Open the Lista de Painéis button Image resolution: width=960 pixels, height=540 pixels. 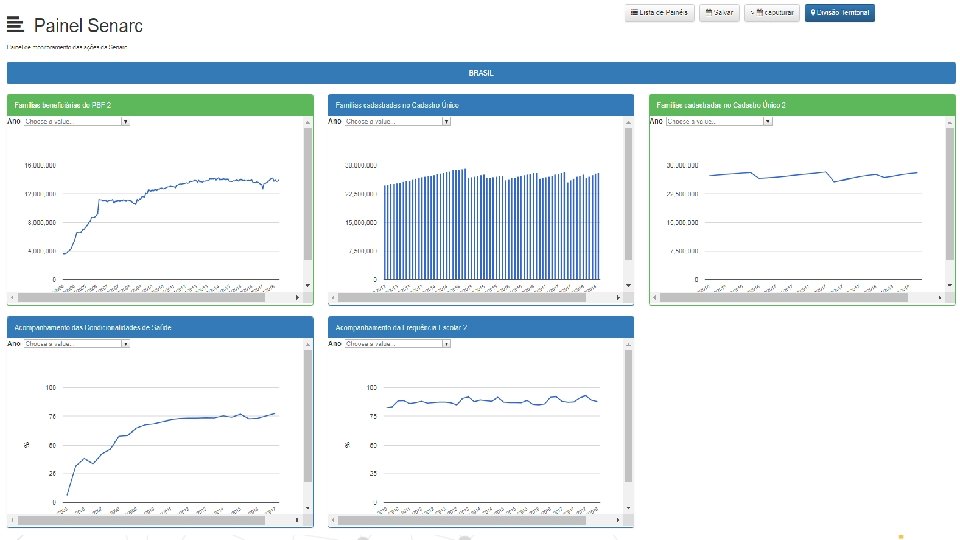tap(659, 13)
